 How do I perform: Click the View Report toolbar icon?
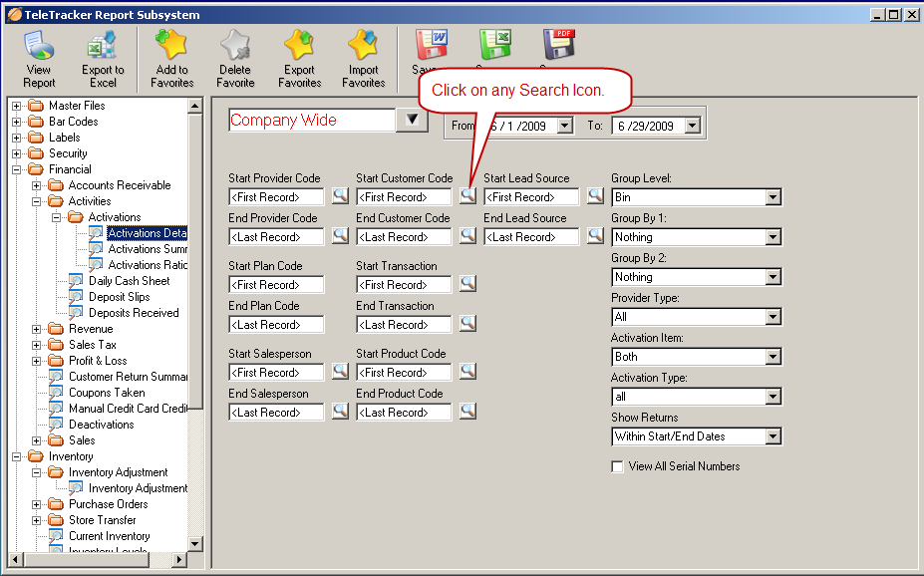pyautogui.click(x=39, y=58)
